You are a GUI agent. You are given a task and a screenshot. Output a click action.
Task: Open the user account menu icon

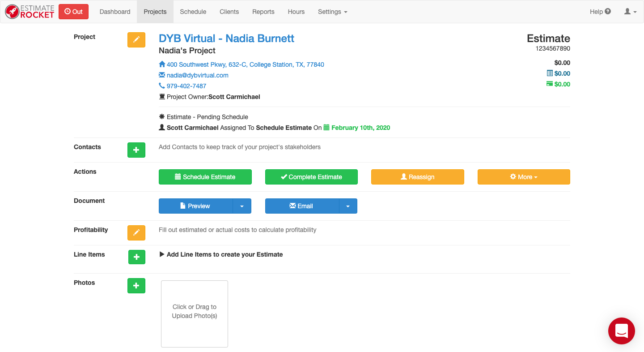[630, 12]
